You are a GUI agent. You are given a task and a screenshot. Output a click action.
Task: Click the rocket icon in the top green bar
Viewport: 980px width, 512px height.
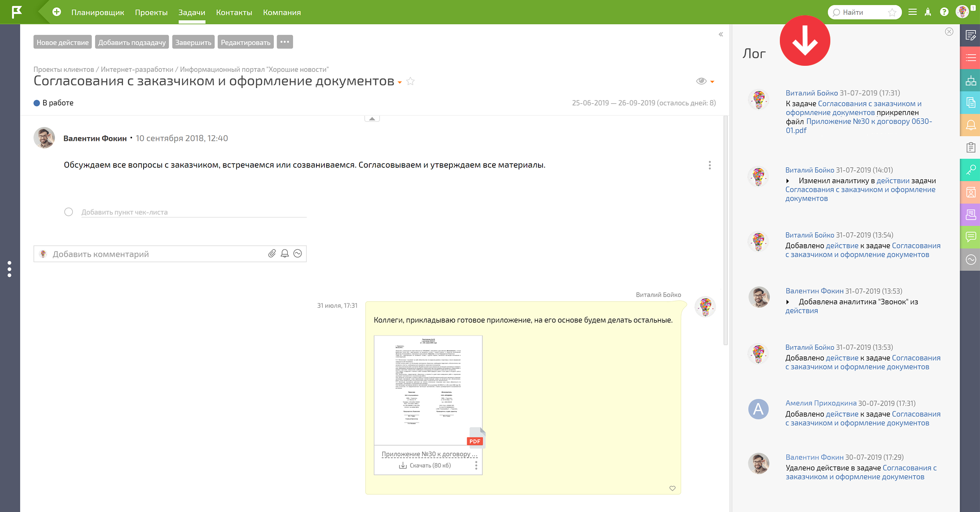928,12
